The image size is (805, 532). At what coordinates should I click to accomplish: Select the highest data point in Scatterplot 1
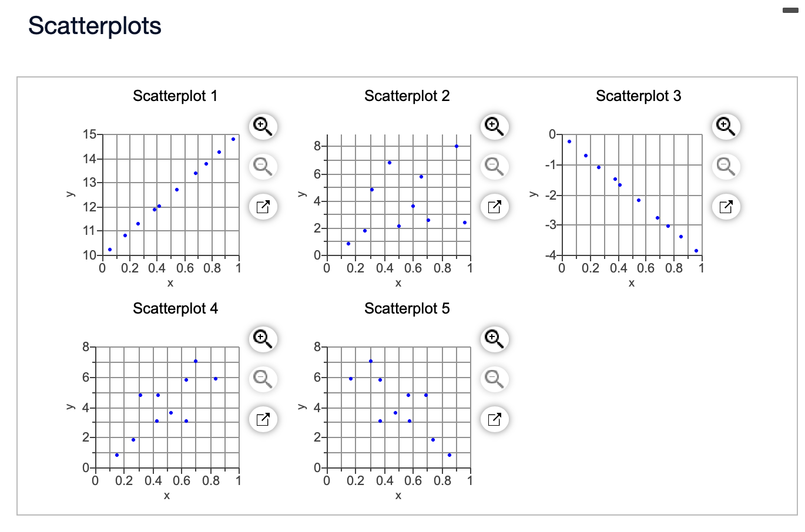(x=233, y=139)
